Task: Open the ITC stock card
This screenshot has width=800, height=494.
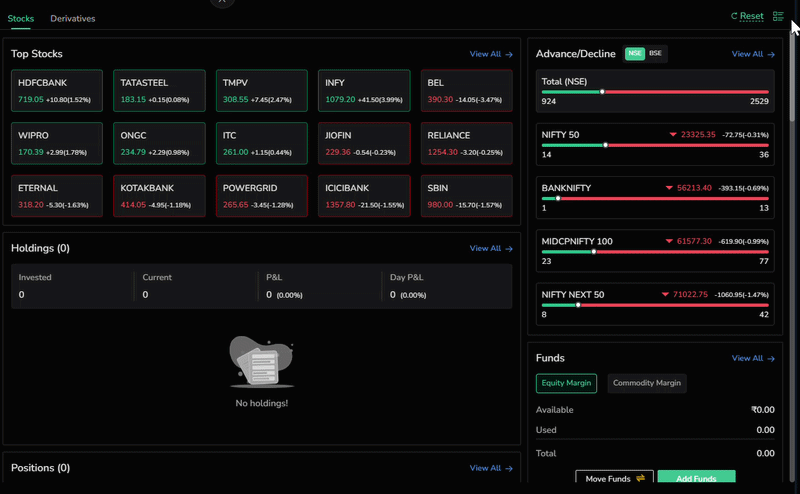Action: 262,143
